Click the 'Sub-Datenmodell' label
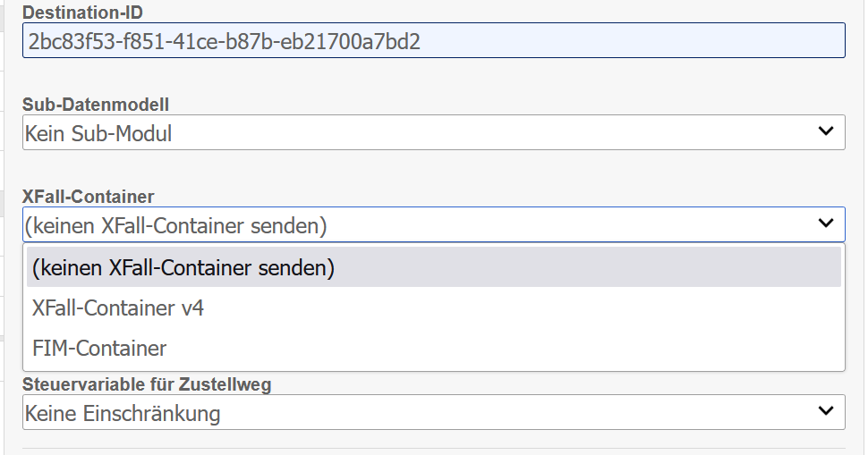 pos(96,105)
